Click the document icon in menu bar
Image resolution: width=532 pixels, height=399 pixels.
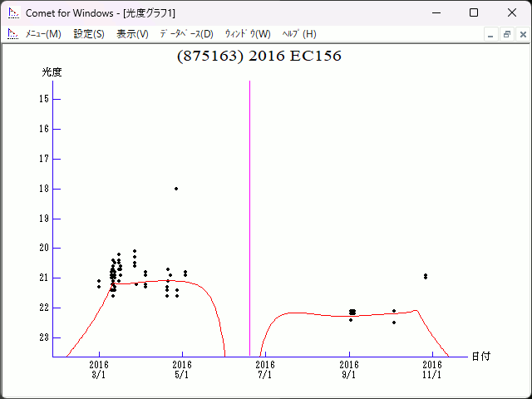[13, 34]
